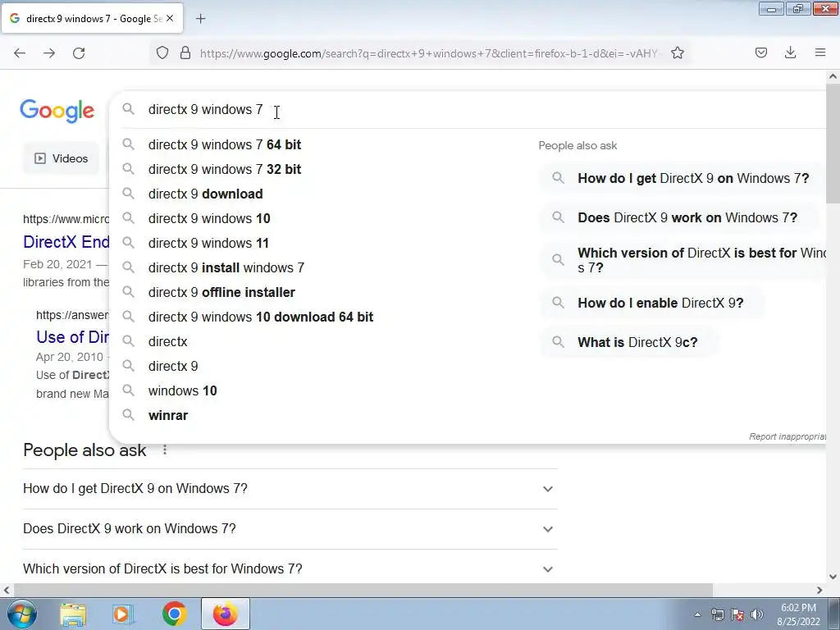Viewport: 840px width, 630px height.
Task: Open the volume speaker tray icon
Action: point(757,614)
